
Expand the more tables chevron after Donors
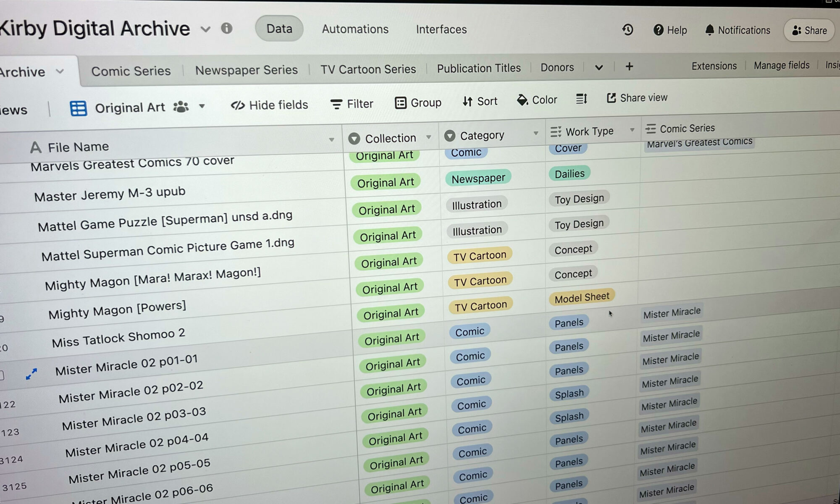point(599,67)
